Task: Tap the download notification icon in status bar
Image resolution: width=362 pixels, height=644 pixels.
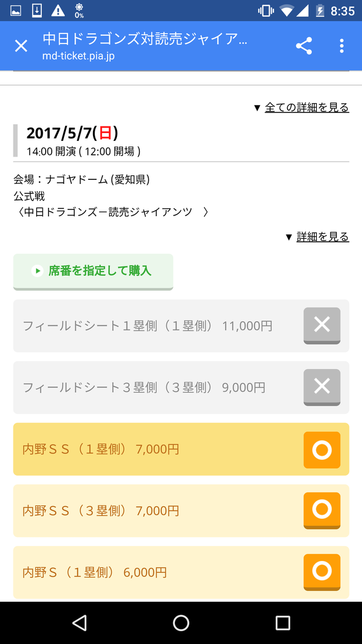Action: (x=37, y=11)
